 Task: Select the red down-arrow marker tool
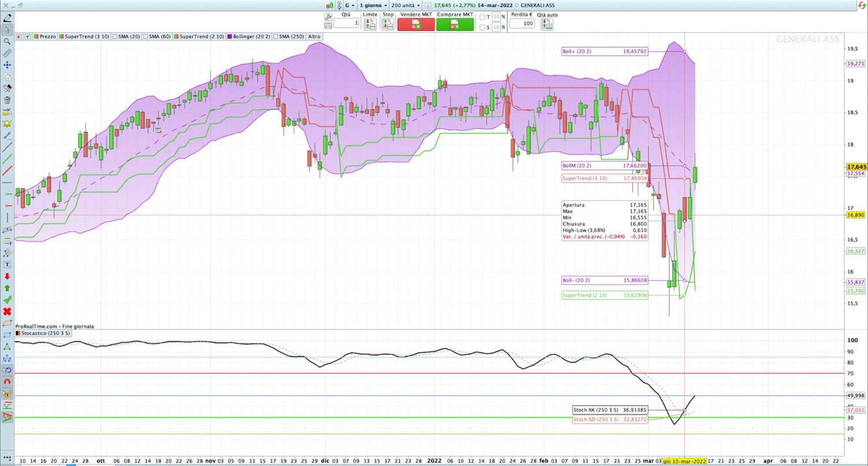pos(7,276)
